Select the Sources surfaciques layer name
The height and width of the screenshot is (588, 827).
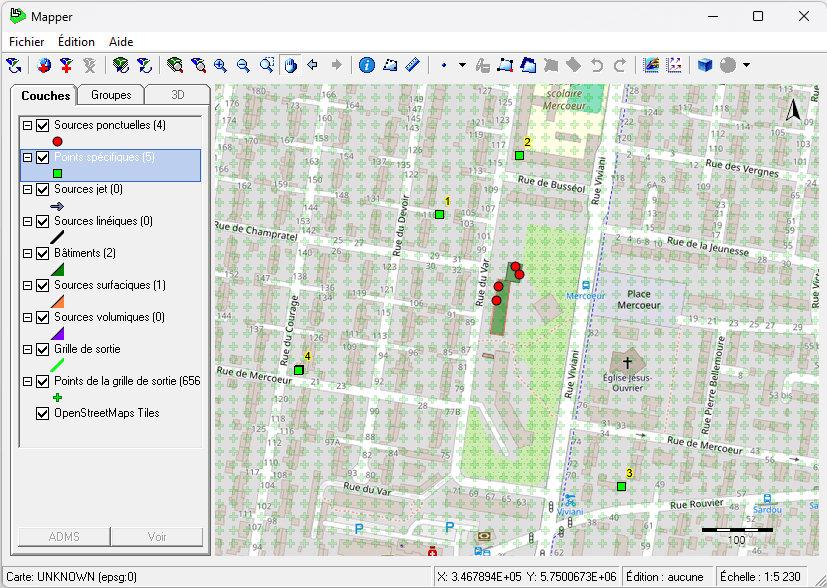109,286
